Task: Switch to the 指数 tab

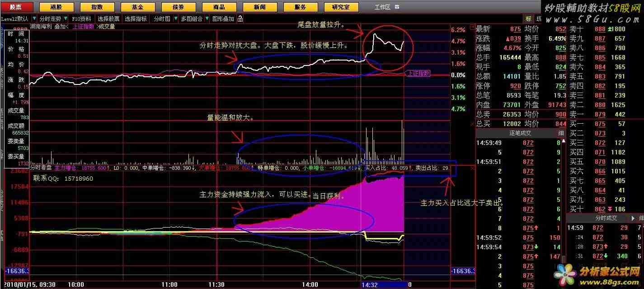Action: point(96,7)
